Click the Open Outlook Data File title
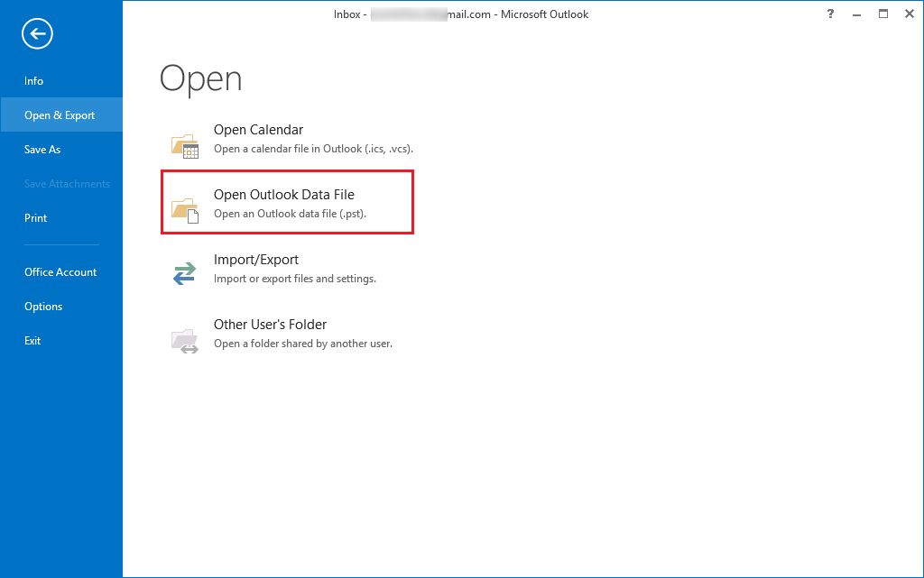Viewport: 924px width, 578px height. click(x=284, y=195)
